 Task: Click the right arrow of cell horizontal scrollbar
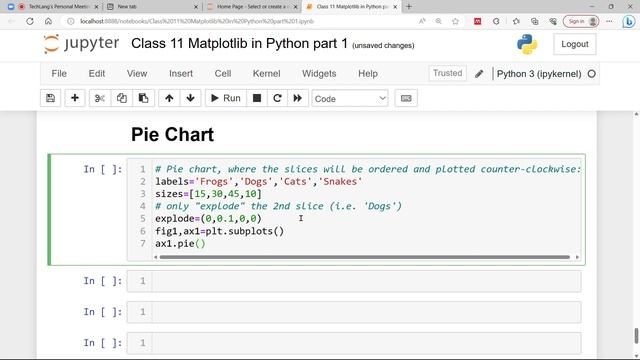click(577, 257)
